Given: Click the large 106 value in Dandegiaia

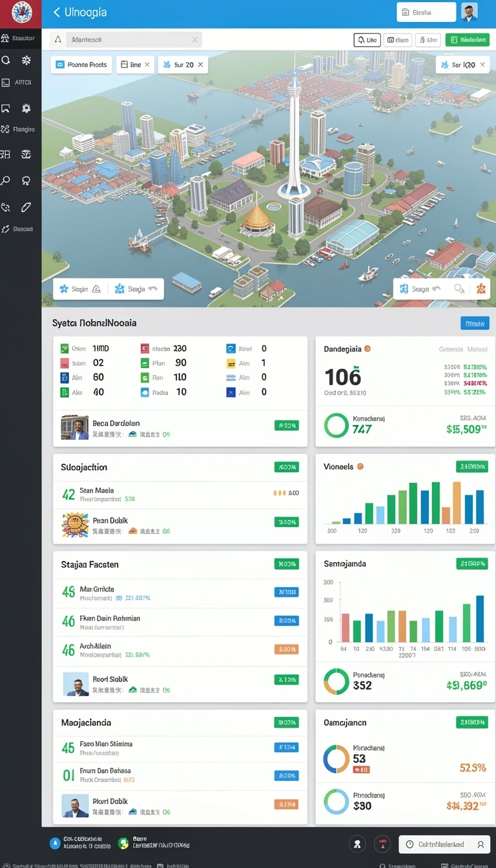Looking at the screenshot, I should pyautogui.click(x=343, y=377).
